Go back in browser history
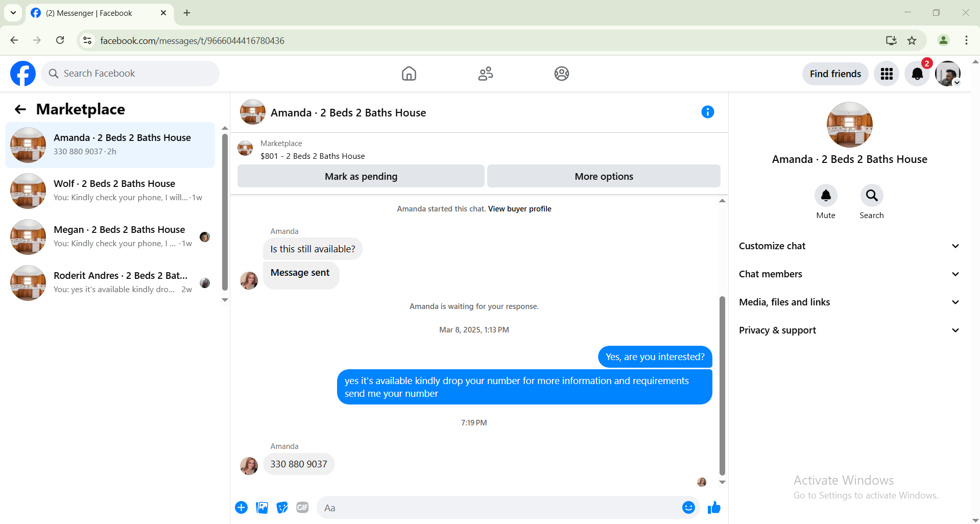 [x=14, y=40]
